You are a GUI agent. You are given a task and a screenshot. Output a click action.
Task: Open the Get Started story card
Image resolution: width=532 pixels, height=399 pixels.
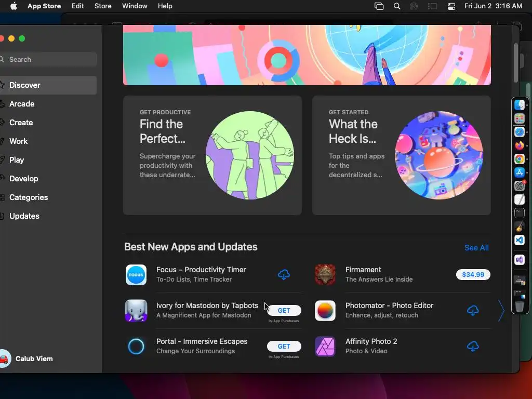point(402,155)
